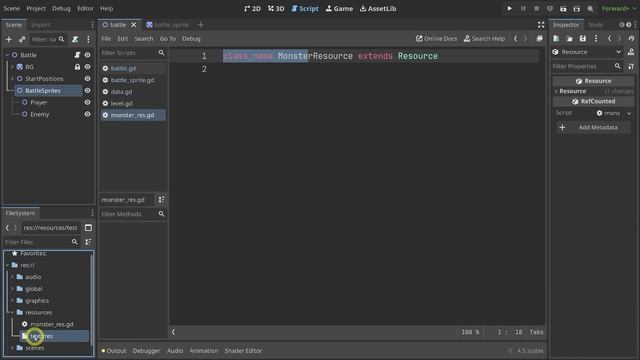Image resolution: width=640 pixels, height=360 pixels.
Task: Click Add Metadata button
Action: [x=593, y=127]
